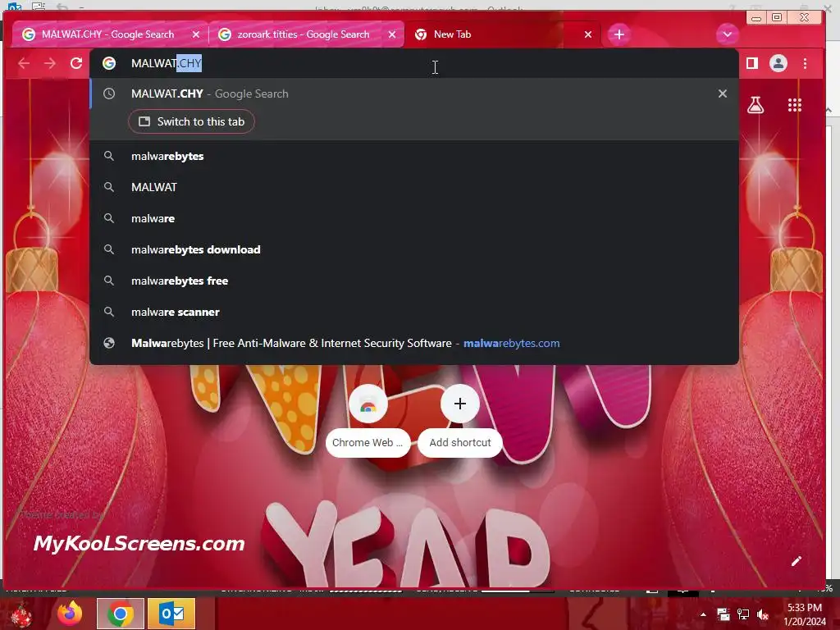
Task: Choose malwarebytes free suggestion
Action: [413, 281]
